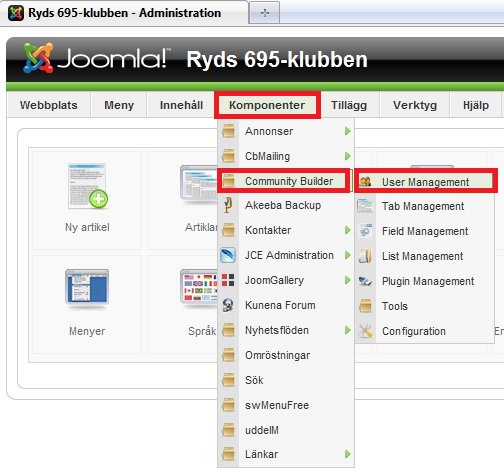Image resolution: width=504 pixels, height=476 pixels.
Task: Choose Tools in the submenu
Action: (424, 306)
